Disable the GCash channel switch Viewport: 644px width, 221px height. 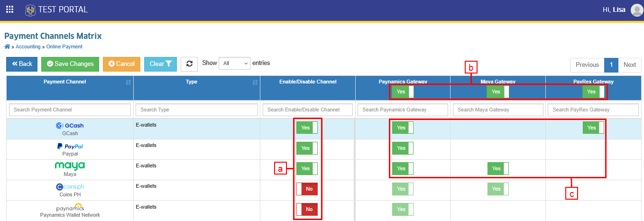pos(307,128)
